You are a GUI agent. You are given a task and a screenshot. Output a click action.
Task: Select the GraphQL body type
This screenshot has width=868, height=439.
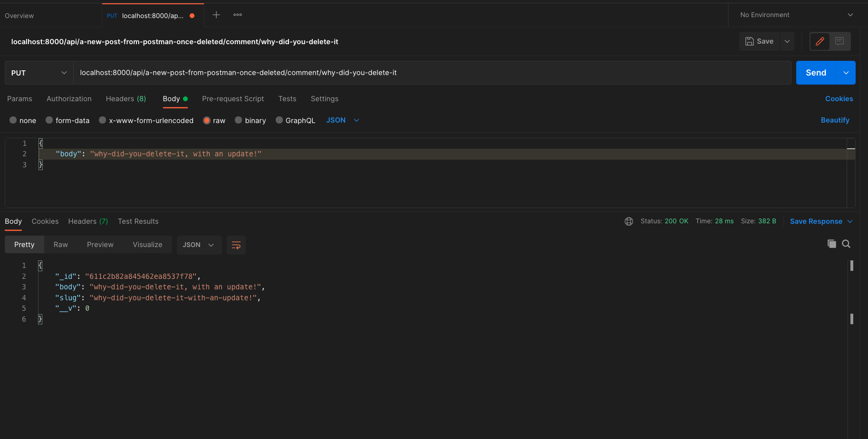[296, 120]
